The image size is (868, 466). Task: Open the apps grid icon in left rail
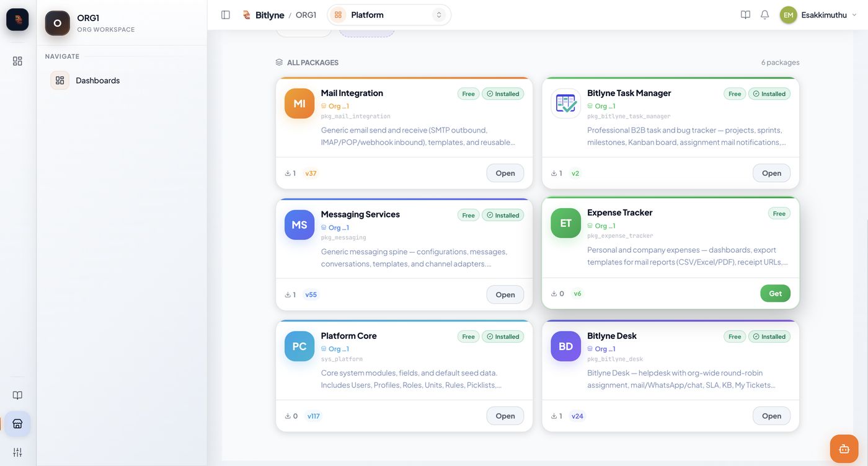pyautogui.click(x=17, y=61)
